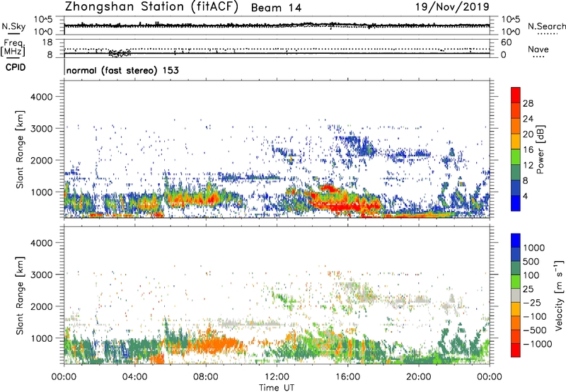Click the date '19/Nov/2019'

point(453,7)
